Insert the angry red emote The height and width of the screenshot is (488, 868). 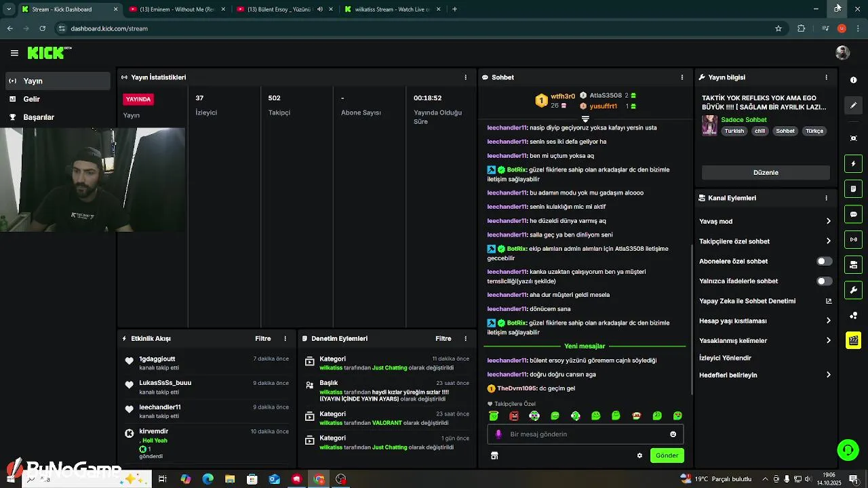[x=514, y=415]
